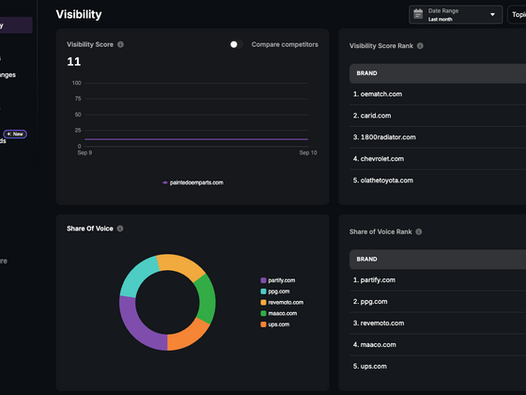
Task: Select the 1. oematch.com row
Action: (437, 94)
